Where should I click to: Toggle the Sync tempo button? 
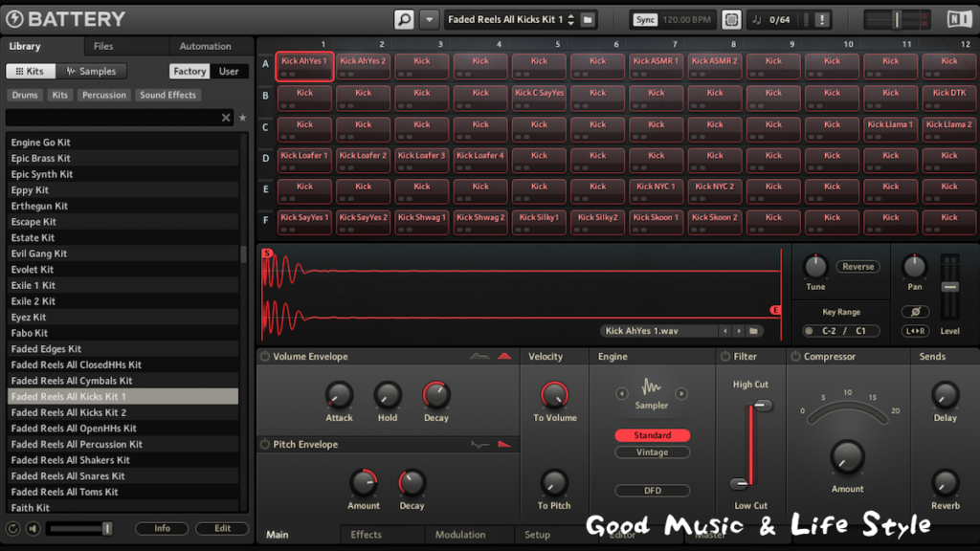645,19
